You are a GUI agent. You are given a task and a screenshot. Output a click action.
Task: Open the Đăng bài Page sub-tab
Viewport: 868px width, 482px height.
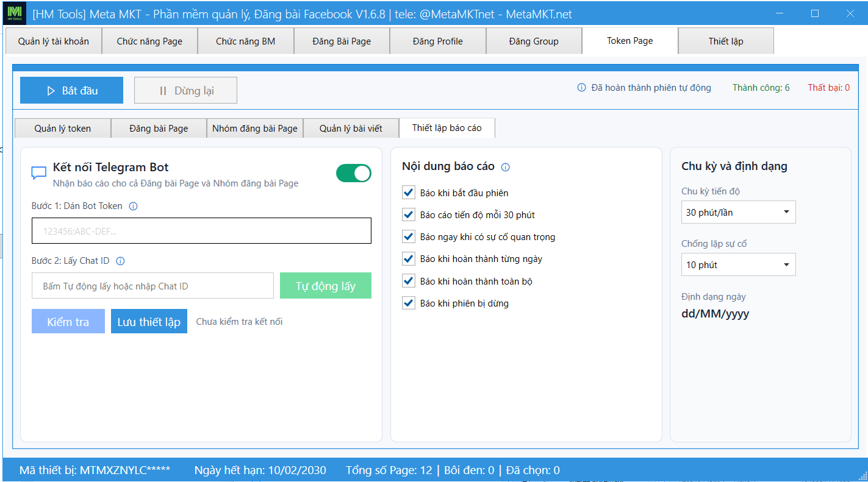[x=159, y=128]
